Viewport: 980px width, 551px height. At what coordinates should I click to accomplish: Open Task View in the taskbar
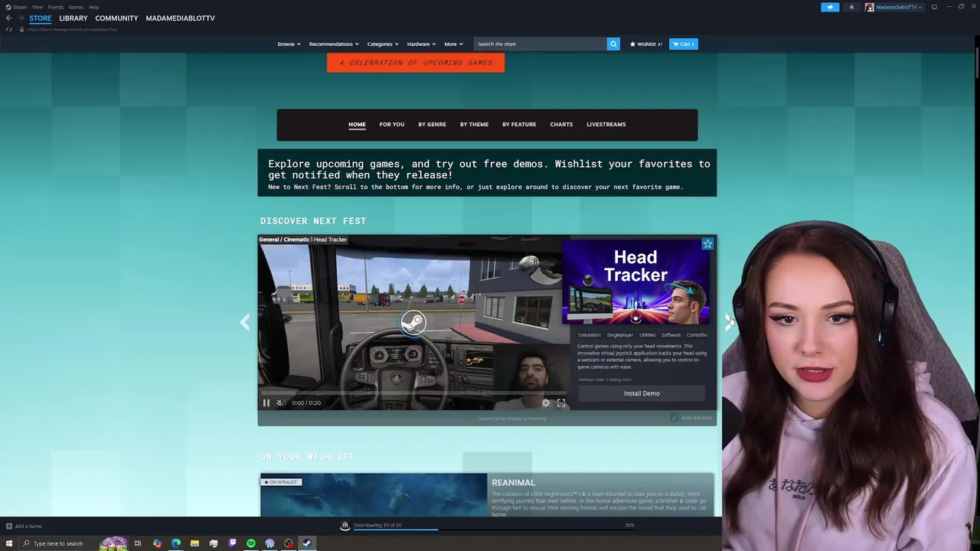click(x=138, y=543)
